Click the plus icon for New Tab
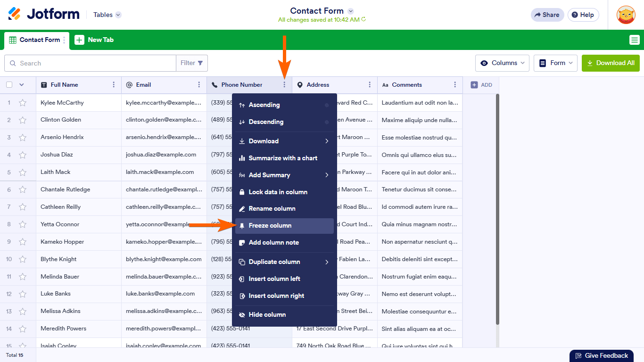The image size is (644, 362). (80, 40)
